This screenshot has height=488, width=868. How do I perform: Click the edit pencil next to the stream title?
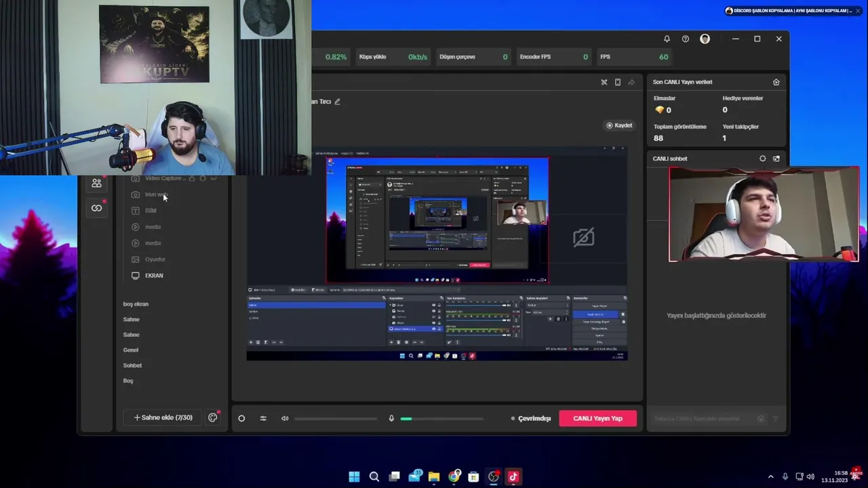click(337, 102)
